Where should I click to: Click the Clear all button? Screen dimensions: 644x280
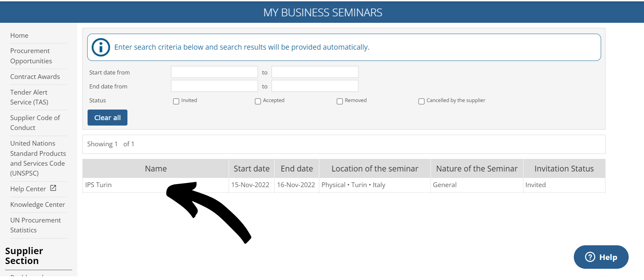pos(107,118)
